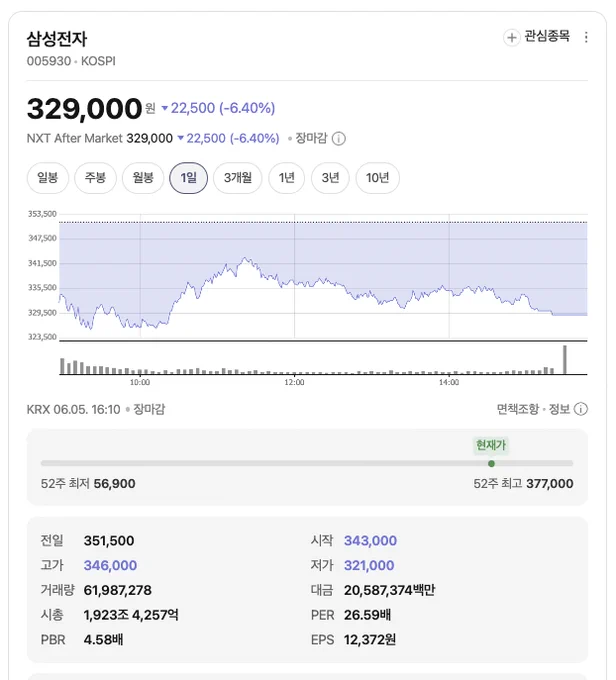Click the info icon beside 면책조항 · 정보

(580, 409)
